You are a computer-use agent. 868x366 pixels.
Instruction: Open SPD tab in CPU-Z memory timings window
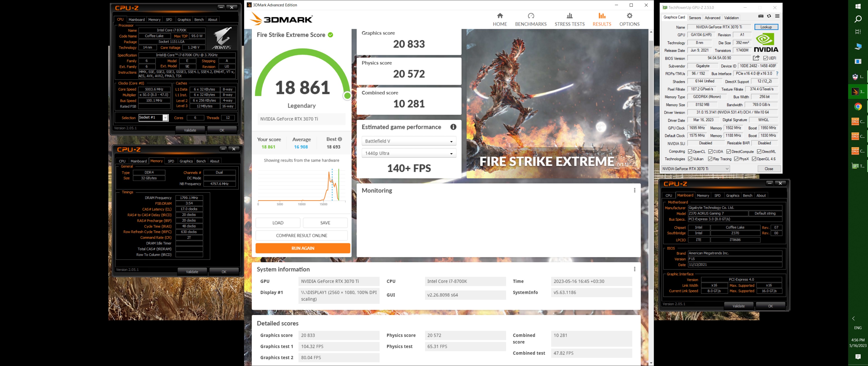(x=171, y=161)
